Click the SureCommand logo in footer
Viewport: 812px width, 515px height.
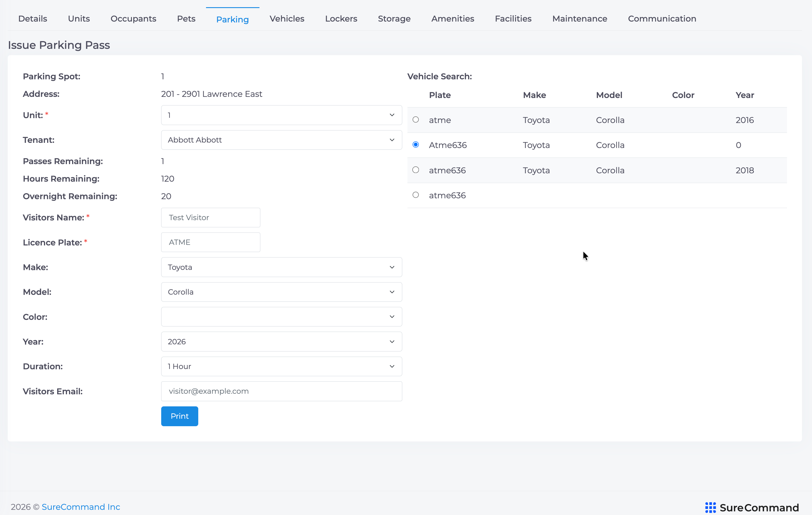752,507
